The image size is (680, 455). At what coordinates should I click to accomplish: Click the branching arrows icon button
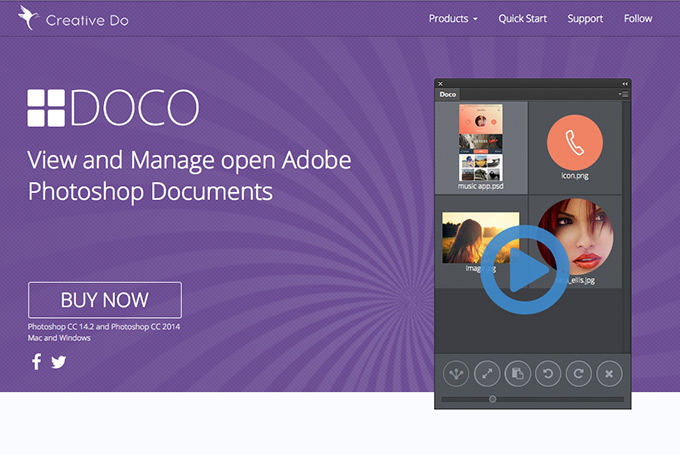click(456, 373)
